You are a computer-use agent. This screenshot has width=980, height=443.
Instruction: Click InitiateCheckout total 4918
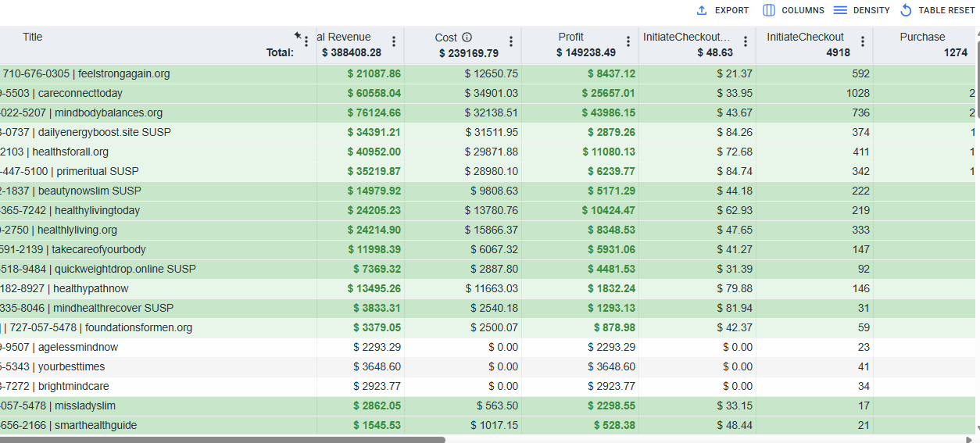(x=838, y=52)
